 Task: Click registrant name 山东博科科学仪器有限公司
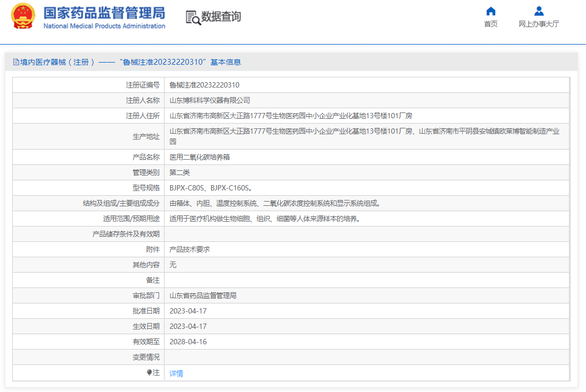(x=210, y=100)
